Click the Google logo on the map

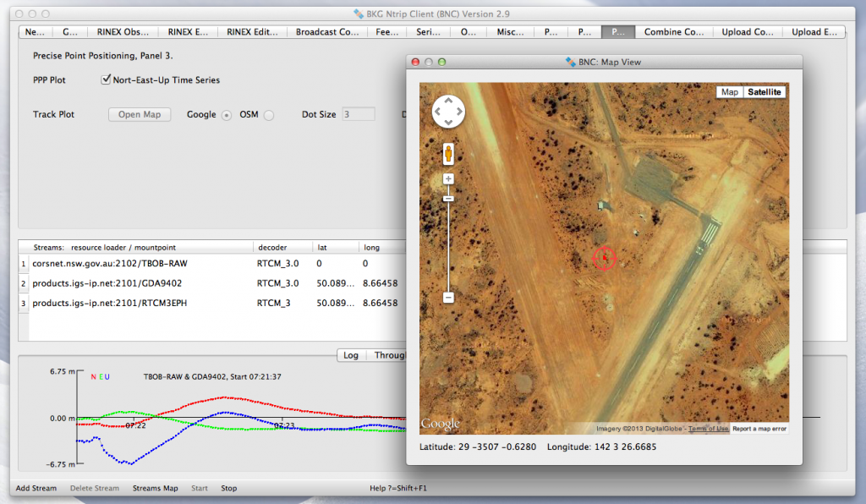pos(441,424)
